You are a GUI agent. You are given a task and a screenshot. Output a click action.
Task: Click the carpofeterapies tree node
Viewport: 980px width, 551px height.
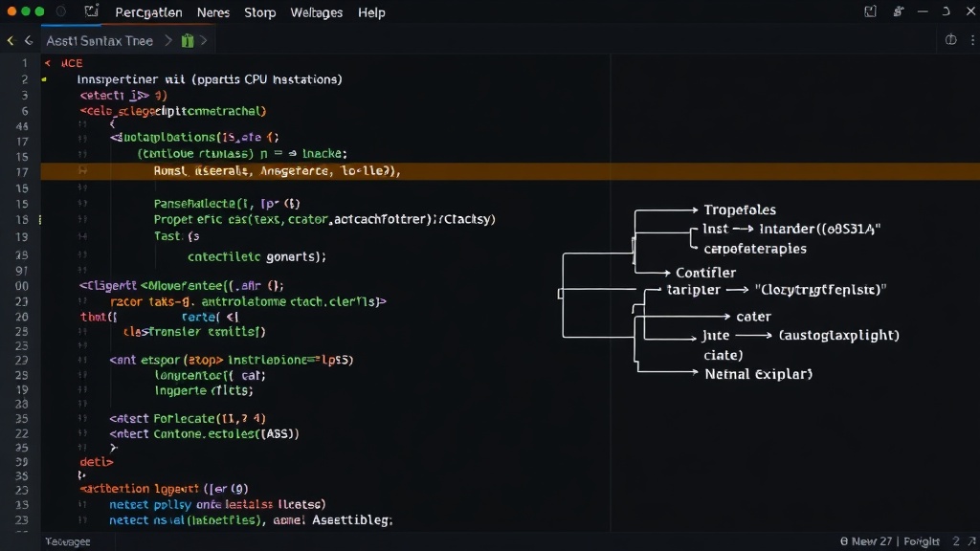point(755,249)
